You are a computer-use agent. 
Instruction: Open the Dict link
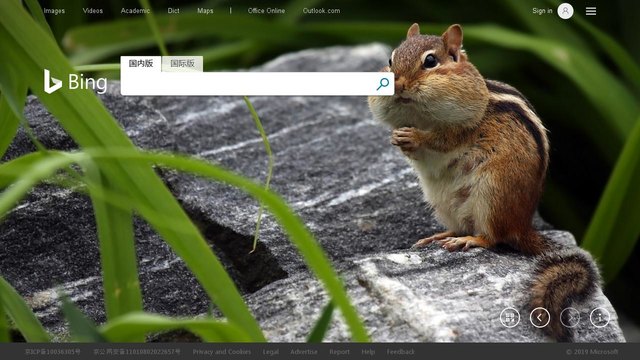[x=173, y=11]
